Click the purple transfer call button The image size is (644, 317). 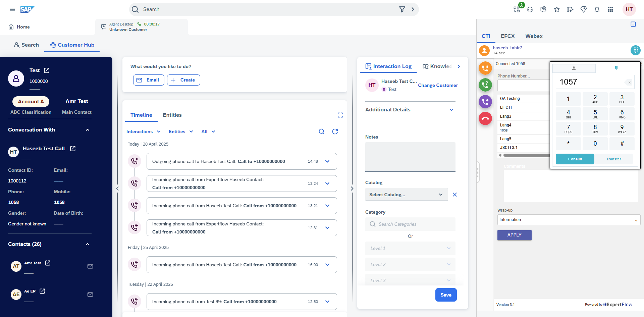[485, 101]
